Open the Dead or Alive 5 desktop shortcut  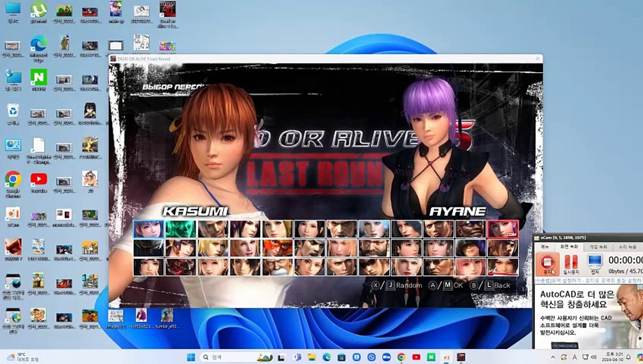click(x=167, y=14)
